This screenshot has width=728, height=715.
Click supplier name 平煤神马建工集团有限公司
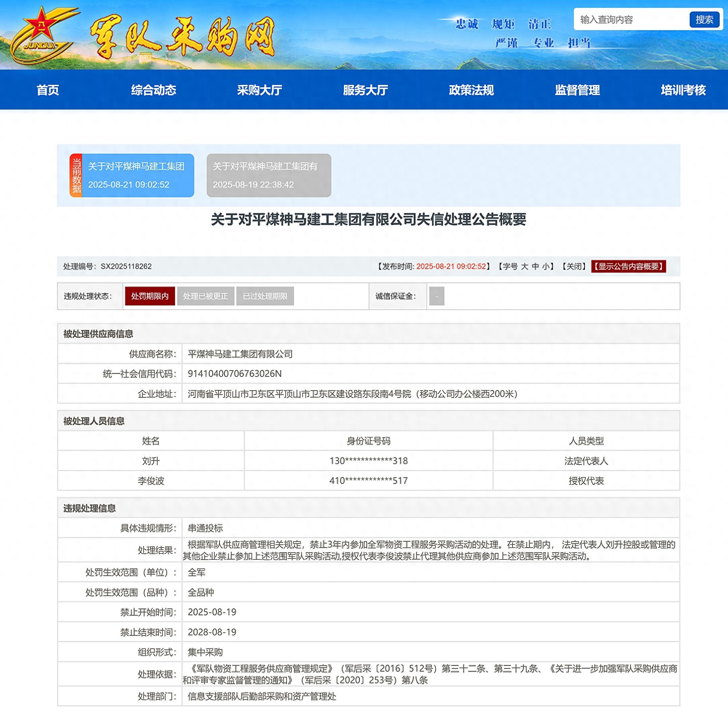click(x=240, y=354)
